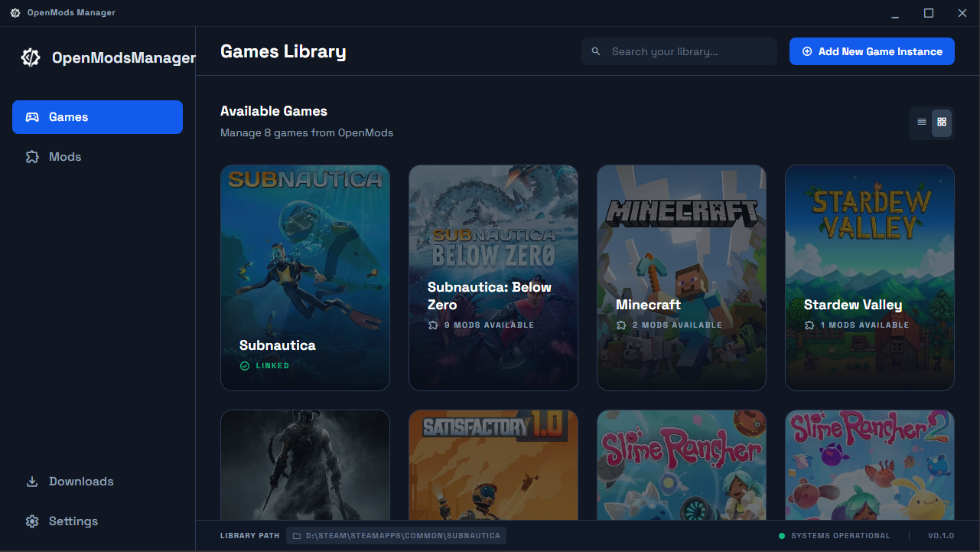Click the puzzle piece icon beside Mods
Image resolution: width=980 pixels, height=552 pixels.
click(x=32, y=157)
